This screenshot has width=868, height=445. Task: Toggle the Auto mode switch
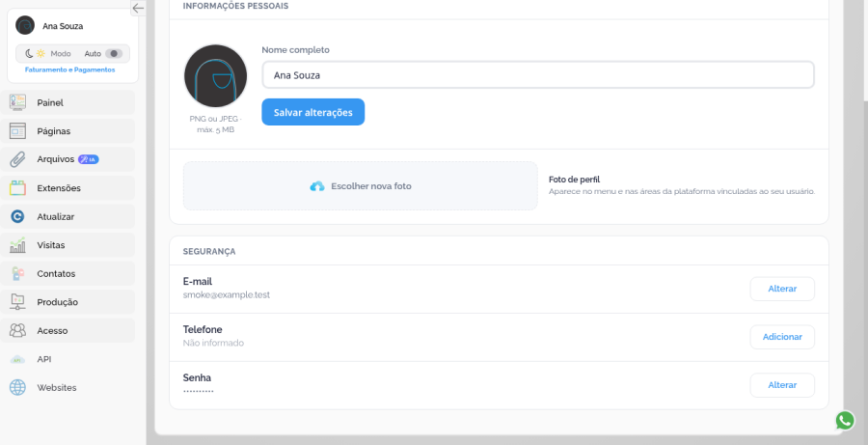pyautogui.click(x=114, y=54)
